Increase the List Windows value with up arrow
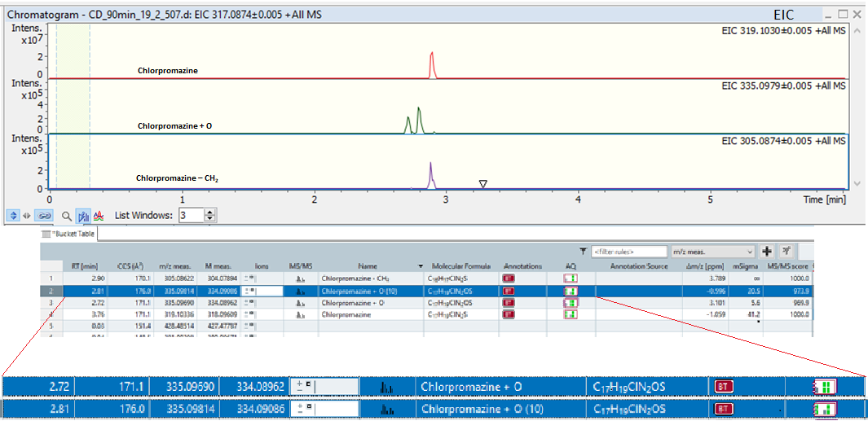This screenshot has height=421, width=868. [x=209, y=213]
